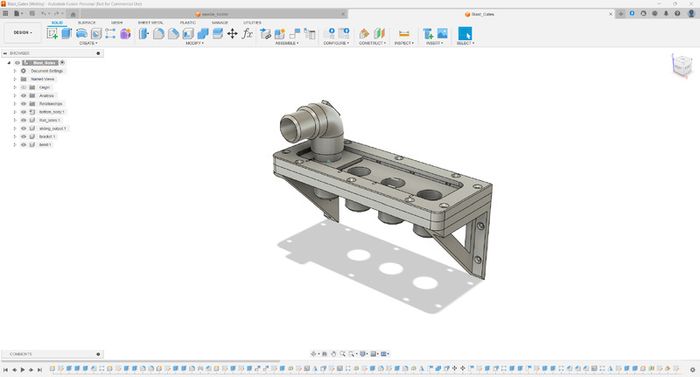Click the Orbit navigation icon
This screenshot has height=377, width=700.
[x=313, y=354]
